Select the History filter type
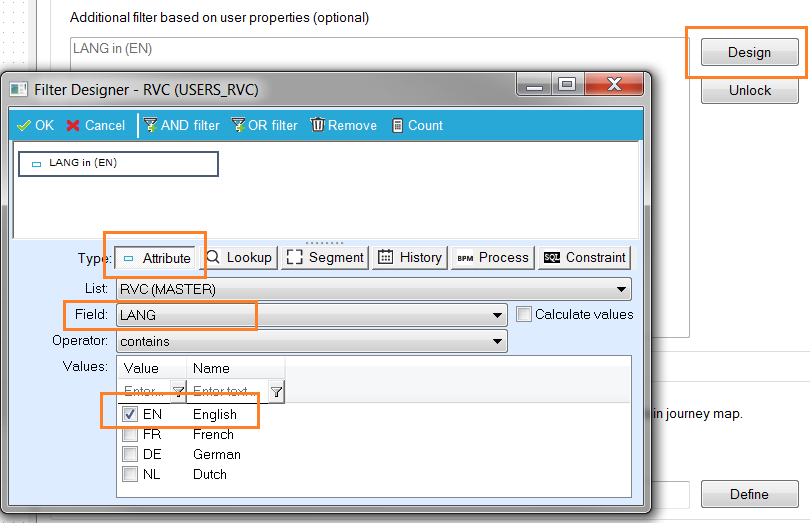The image size is (810, 523). click(x=410, y=258)
